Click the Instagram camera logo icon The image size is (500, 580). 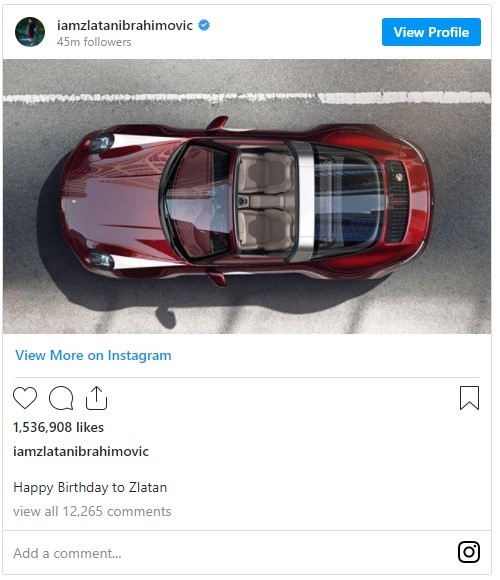click(469, 552)
